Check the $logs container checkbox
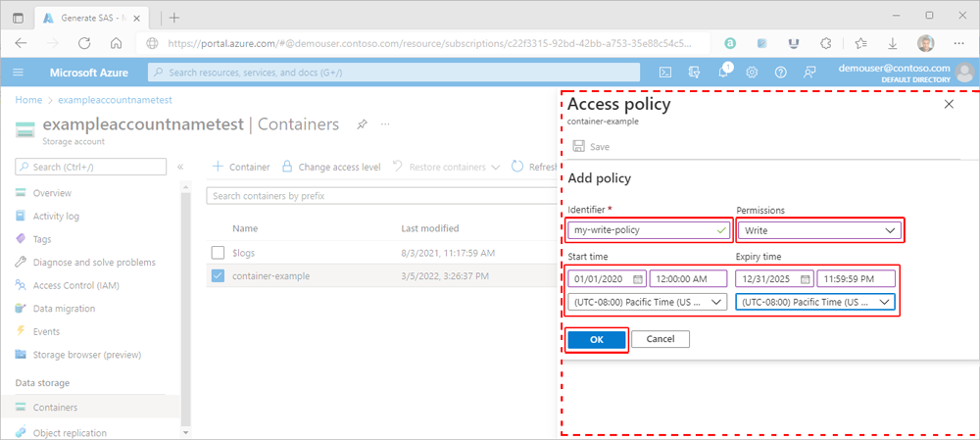 tap(219, 253)
